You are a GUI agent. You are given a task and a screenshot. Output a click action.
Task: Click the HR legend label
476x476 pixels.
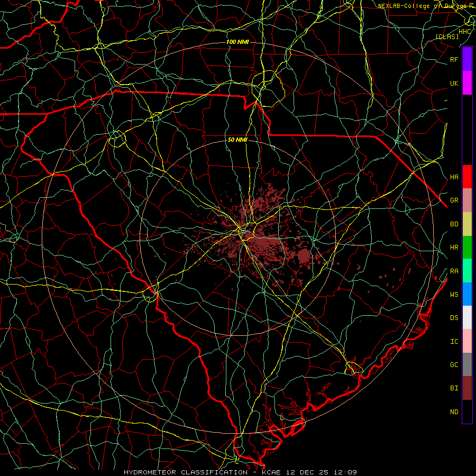tap(454, 248)
